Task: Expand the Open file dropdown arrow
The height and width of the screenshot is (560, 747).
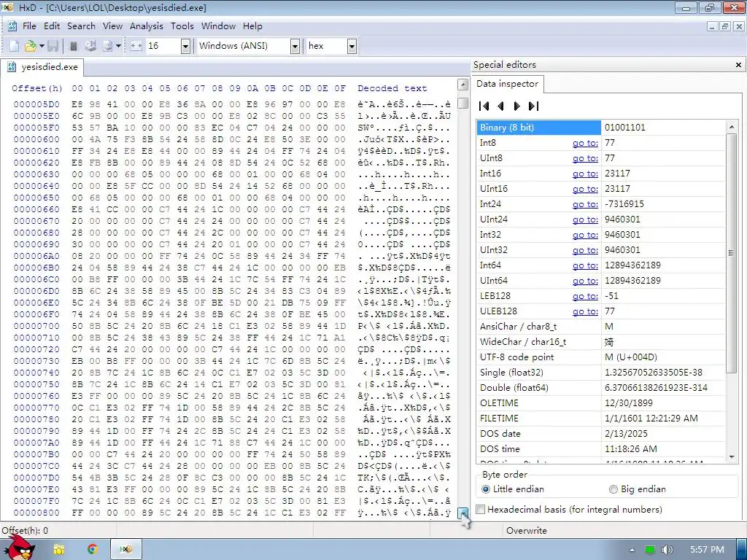Action: click(42, 46)
